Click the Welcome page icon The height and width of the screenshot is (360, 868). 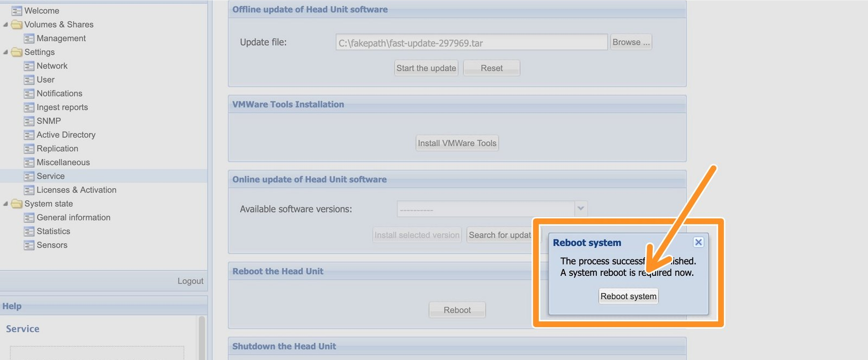(x=17, y=11)
